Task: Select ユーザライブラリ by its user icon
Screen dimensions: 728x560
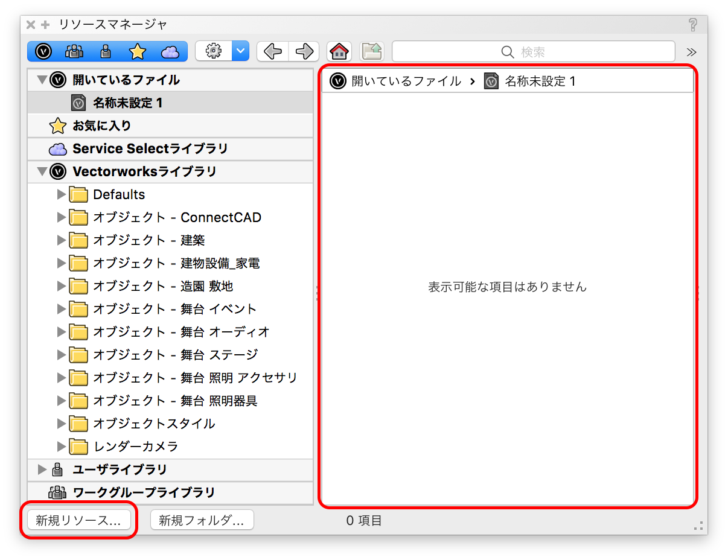Action: pos(58,469)
